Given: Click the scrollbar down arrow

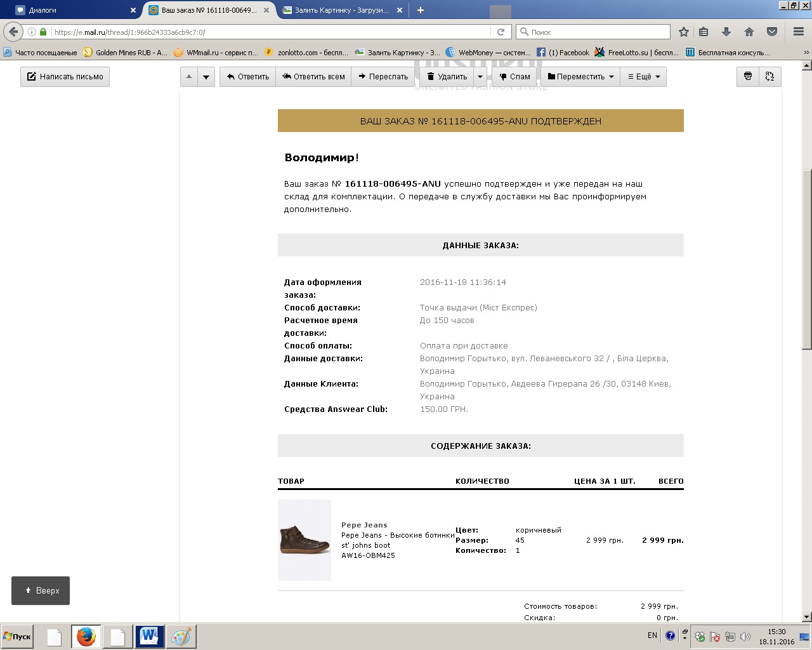Looking at the screenshot, I should click(x=807, y=617).
